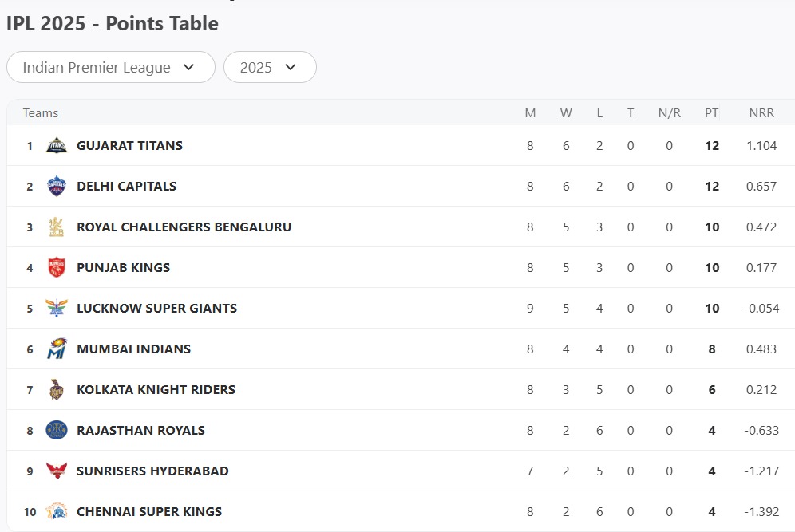
Task: Click the Delhi Capitals team logo
Action: 57,186
